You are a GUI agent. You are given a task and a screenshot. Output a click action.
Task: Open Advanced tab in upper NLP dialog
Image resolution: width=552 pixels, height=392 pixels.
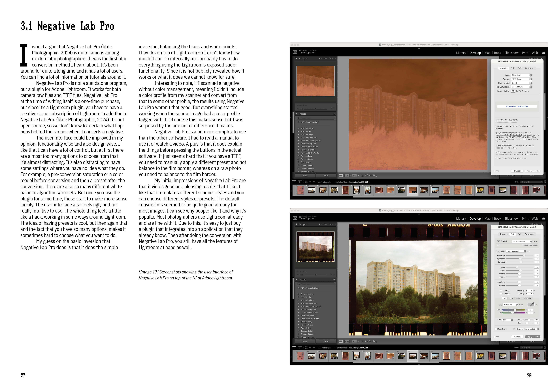tap(530, 68)
